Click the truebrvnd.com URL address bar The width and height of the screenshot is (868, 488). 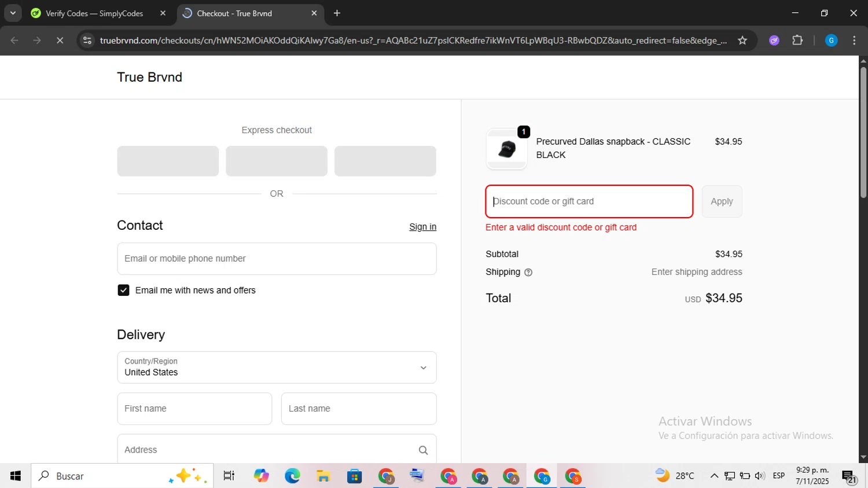click(x=413, y=41)
